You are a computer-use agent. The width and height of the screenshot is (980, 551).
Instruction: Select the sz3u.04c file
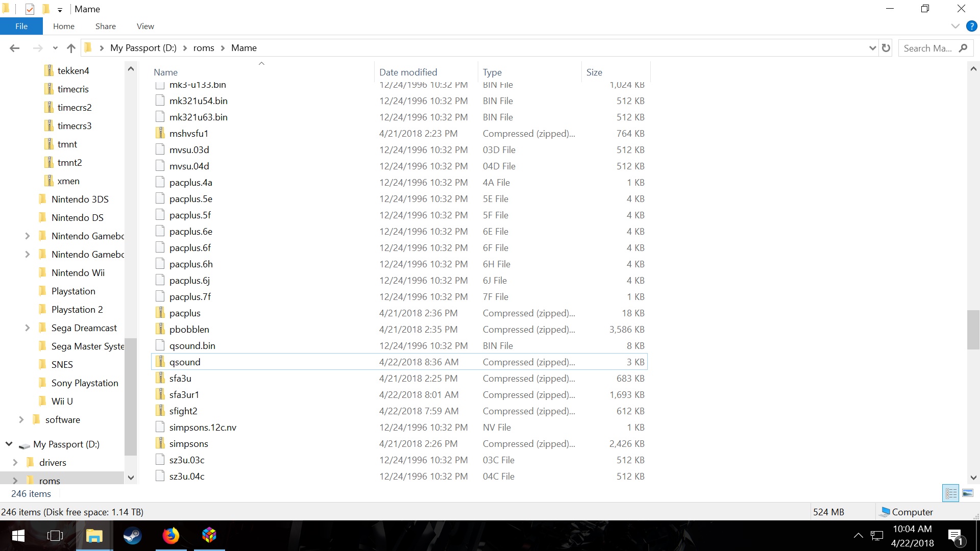[399, 477]
